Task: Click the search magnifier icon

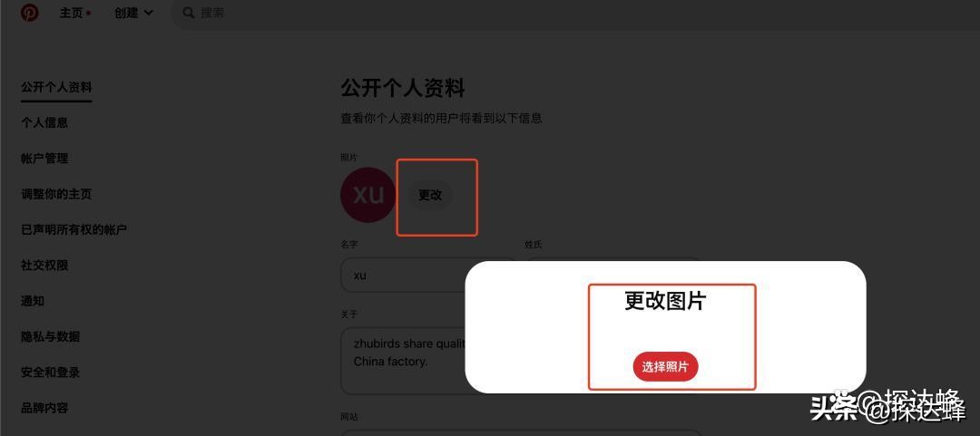Action: pyautogui.click(x=188, y=13)
